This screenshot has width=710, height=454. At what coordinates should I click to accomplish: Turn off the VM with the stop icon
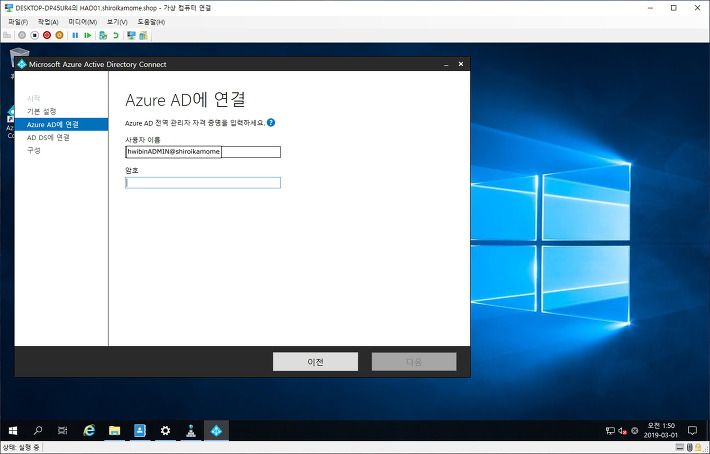click(34, 35)
